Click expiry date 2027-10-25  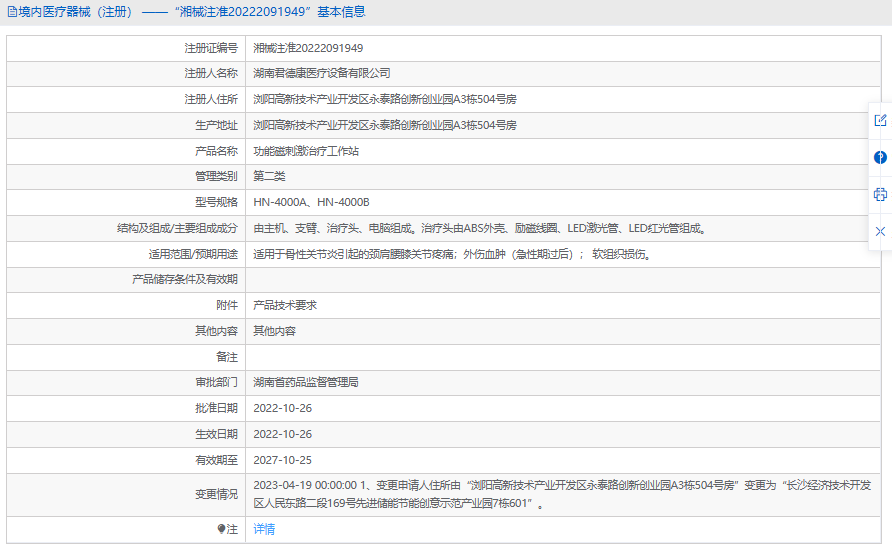tap(283, 460)
